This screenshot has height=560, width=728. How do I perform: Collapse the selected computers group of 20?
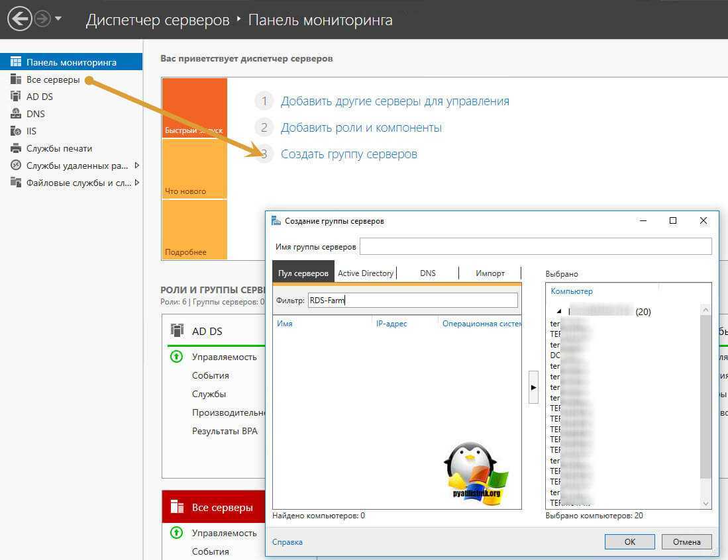[558, 311]
